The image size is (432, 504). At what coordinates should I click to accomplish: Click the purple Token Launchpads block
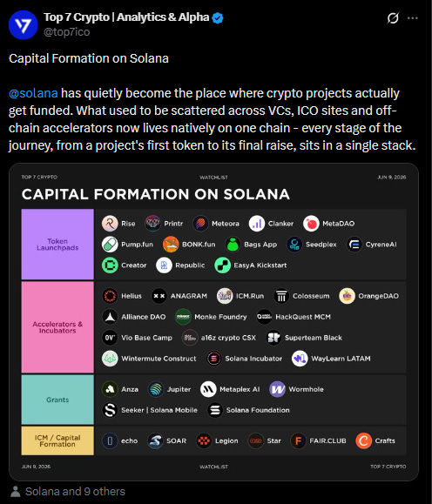(x=57, y=245)
